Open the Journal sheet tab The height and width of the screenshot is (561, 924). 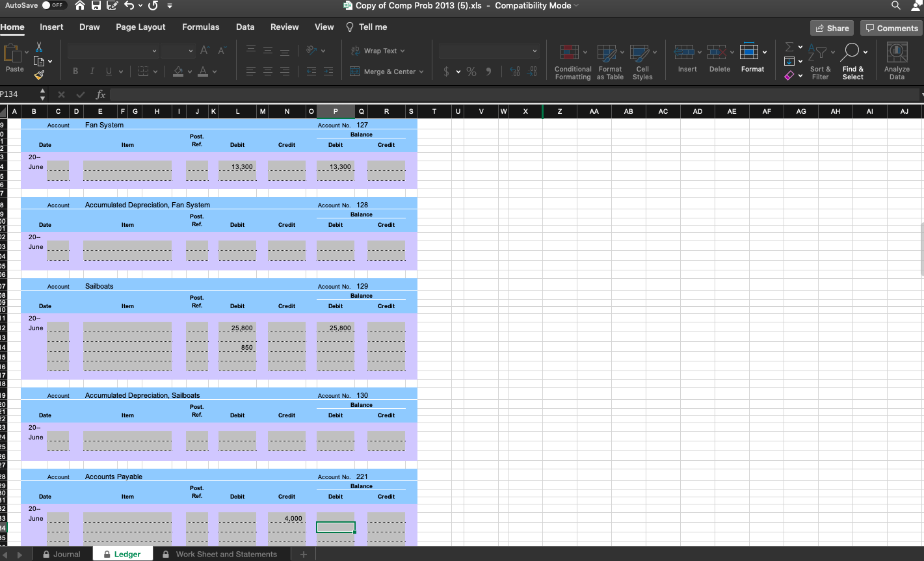pos(68,554)
